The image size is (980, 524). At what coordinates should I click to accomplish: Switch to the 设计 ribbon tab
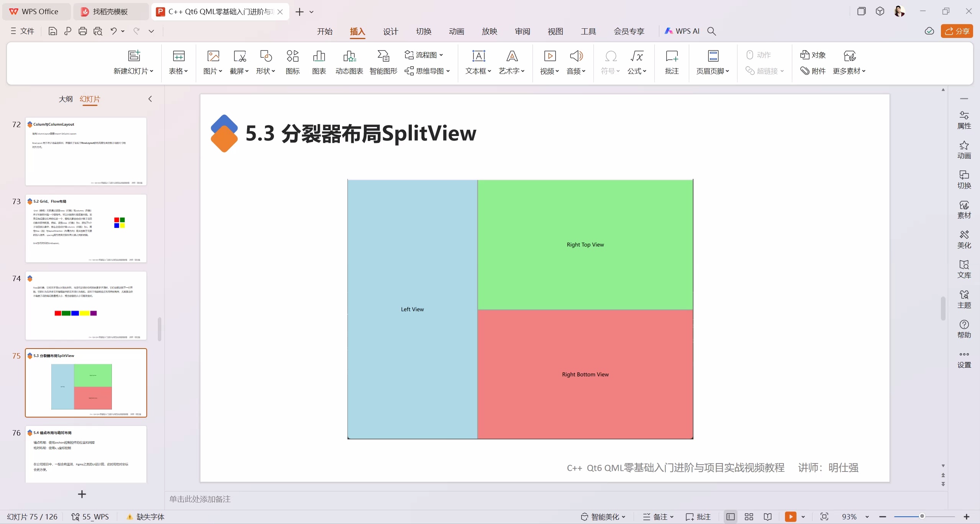(390, 31)
